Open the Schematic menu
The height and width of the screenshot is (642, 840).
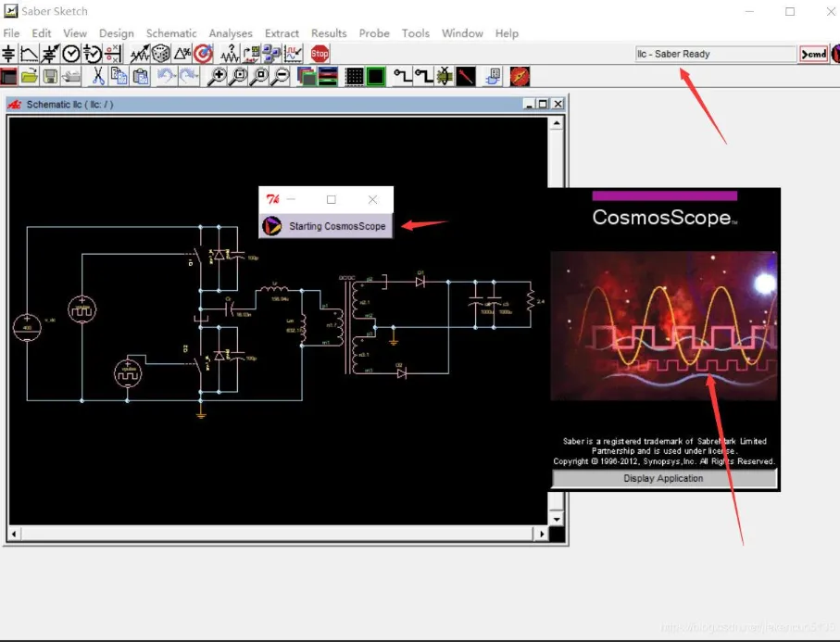click(171, 33)
